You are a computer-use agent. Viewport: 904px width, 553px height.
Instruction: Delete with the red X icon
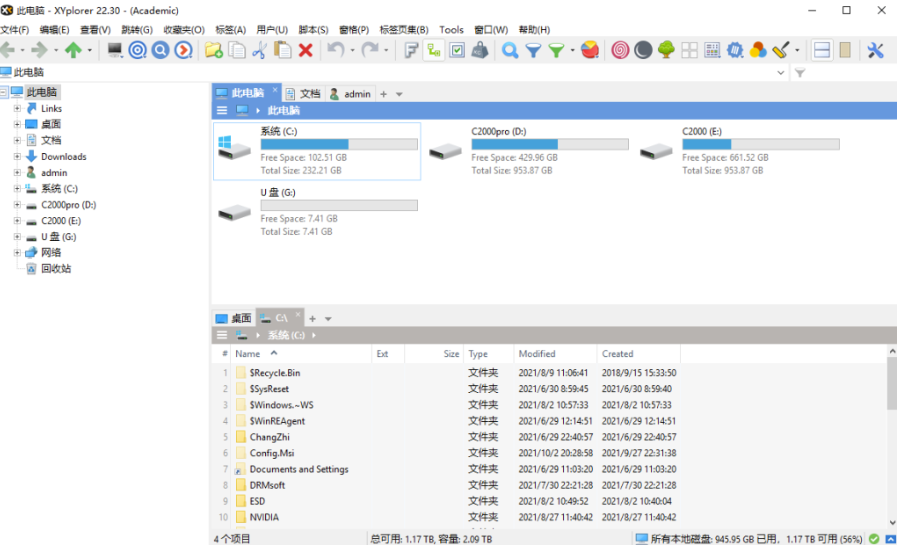306,50
